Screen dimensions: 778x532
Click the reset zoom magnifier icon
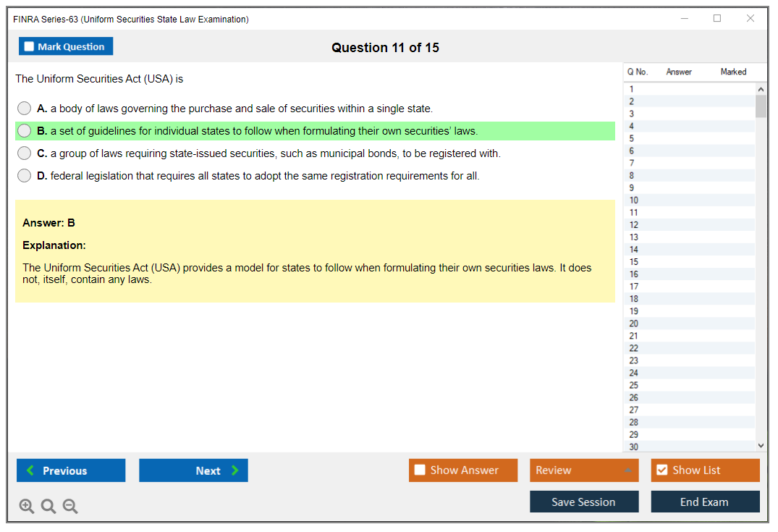tap(48, 507)
